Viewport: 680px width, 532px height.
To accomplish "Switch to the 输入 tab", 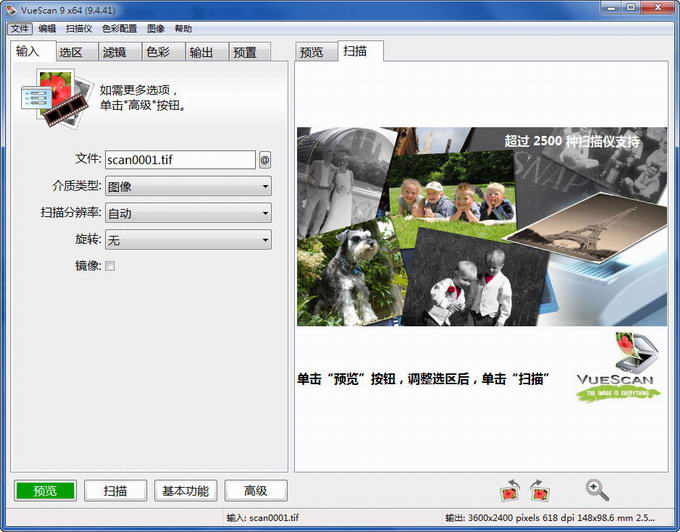I will tap(33, 51).
